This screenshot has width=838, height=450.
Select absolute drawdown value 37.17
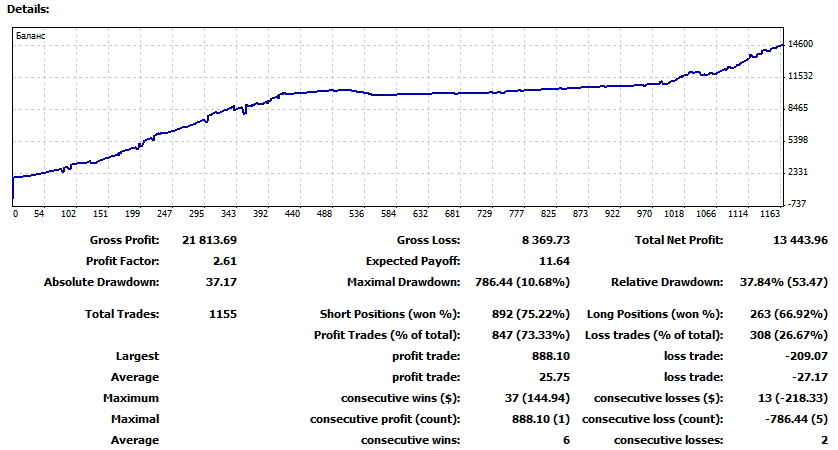(221, 282)
